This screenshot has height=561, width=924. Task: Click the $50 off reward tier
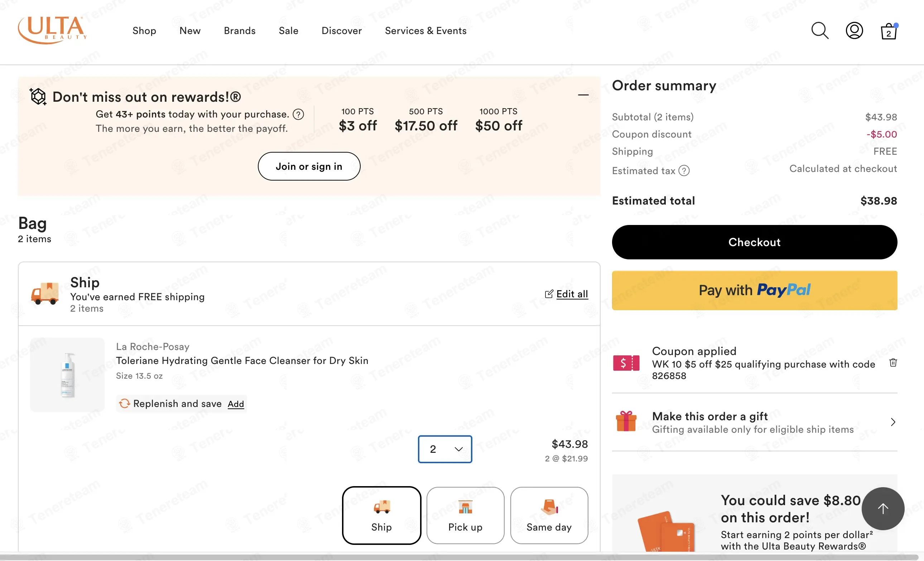[x=499, y=126]
